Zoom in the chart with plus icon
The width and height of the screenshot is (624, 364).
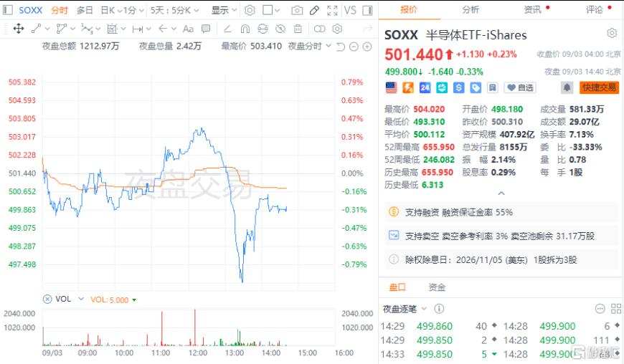pyautogui.click(x=367, y=47)
